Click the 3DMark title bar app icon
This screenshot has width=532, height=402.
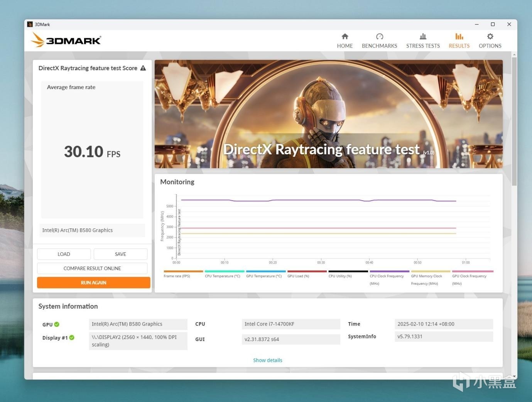[30, 24]
